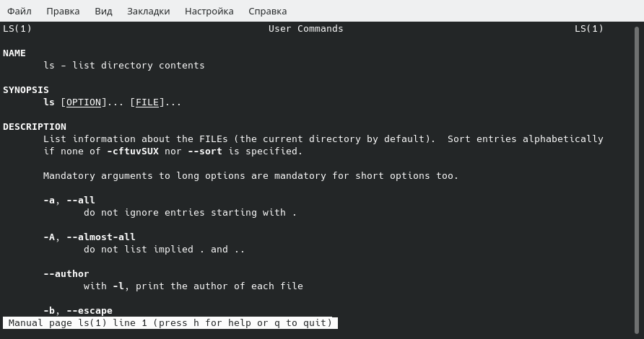Click the terminal's vertical scrollbar
The image size is (644, 339).
(x=638, y=173)
